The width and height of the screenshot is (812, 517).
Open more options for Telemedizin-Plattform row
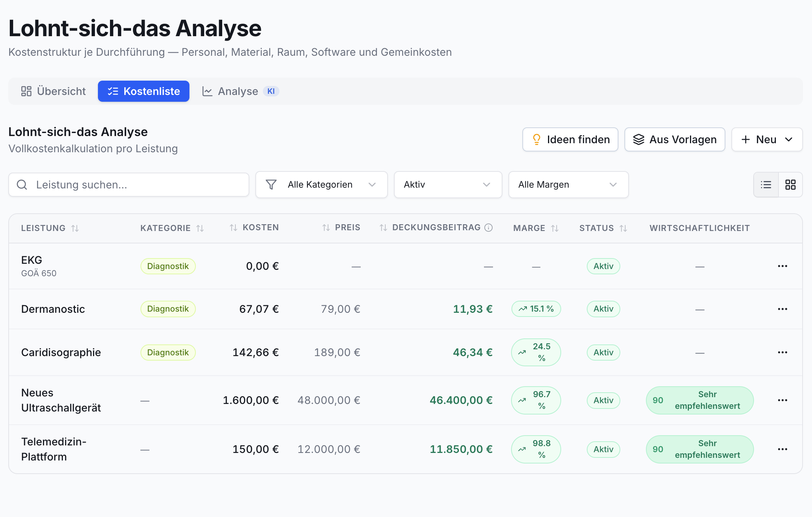pos(783,449)
